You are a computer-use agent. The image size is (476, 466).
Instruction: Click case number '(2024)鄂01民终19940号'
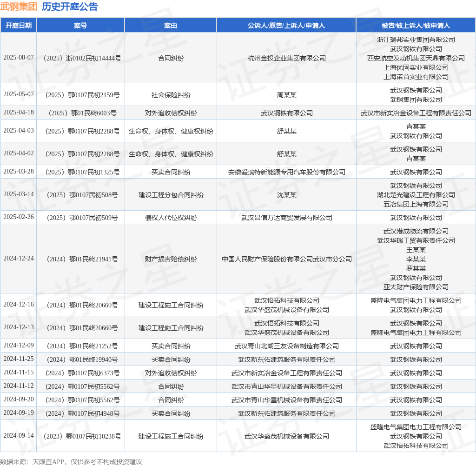[x=82, y=359]
